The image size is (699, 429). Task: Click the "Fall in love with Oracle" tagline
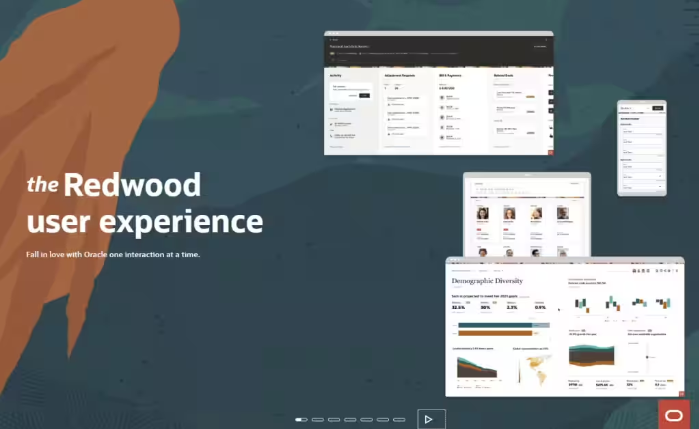click(113, 255)
